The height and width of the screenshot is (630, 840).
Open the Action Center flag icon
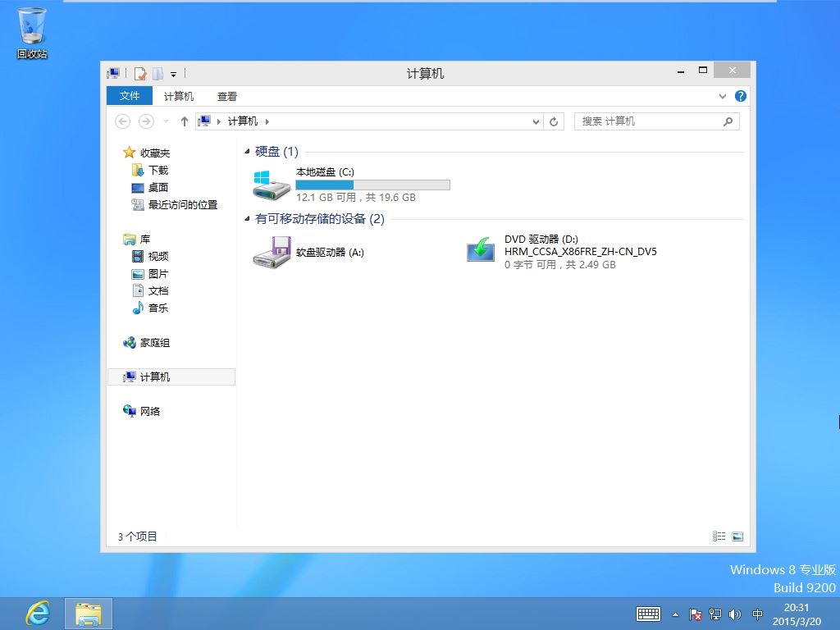(x=696, y=614)
